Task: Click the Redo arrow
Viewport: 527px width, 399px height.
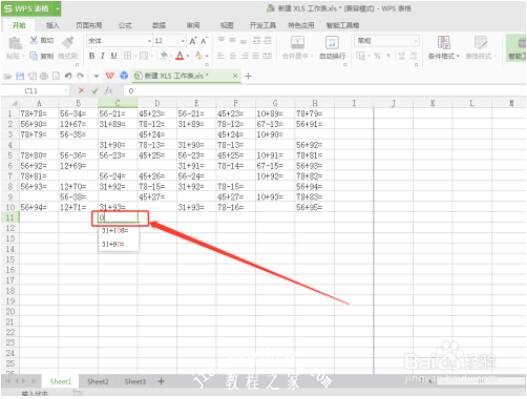Action: [x=80, y=76]
